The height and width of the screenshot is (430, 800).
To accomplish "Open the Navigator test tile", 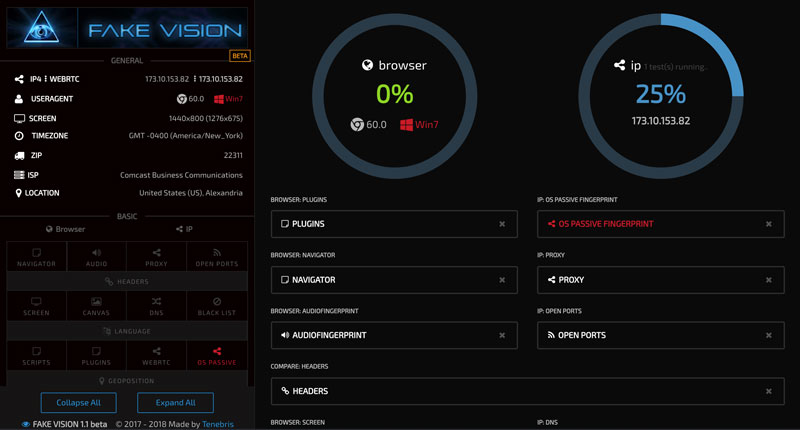I will (x=36, y=257).
